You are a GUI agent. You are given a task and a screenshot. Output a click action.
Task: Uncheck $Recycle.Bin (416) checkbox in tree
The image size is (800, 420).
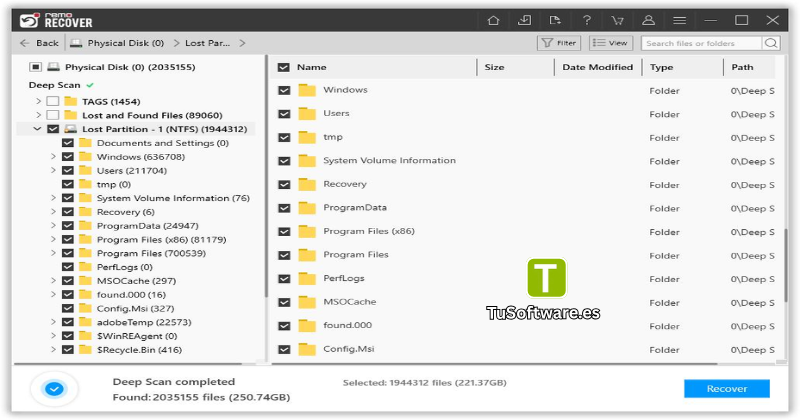(x=67, y=350)
